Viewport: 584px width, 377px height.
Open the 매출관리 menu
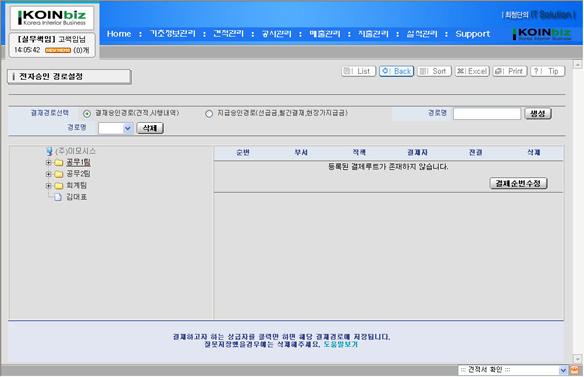pos(325,34)
